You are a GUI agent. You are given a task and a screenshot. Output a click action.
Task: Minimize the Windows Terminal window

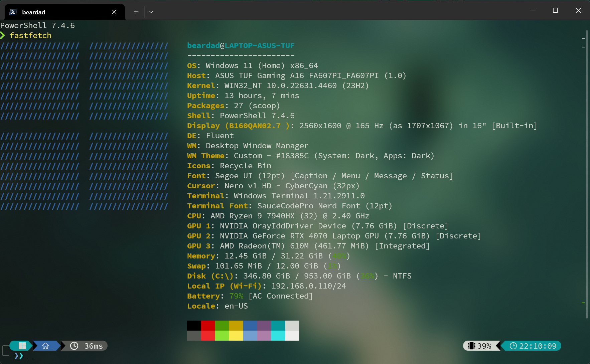[533, 10]
